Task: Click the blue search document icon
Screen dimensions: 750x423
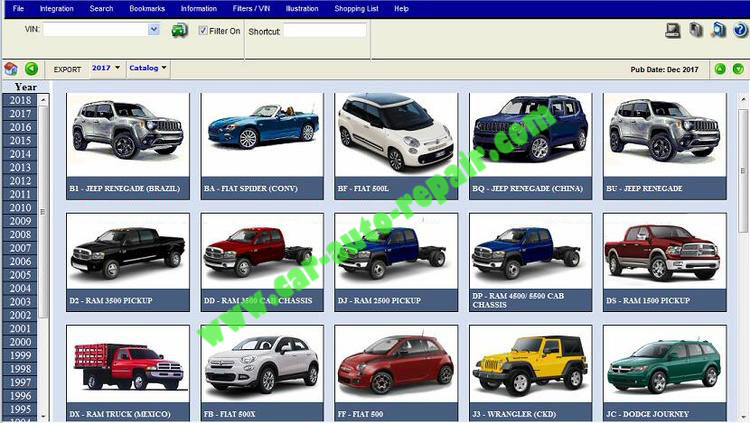Action: pos(718,30)
